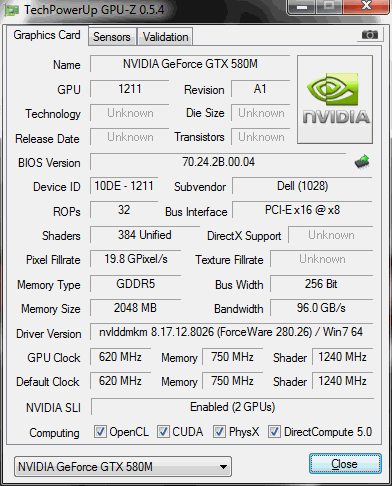Open the GeForce GTX 580M GPU dropdown
Viewport: 392px width, 486px height.
[x=123, y=466]
